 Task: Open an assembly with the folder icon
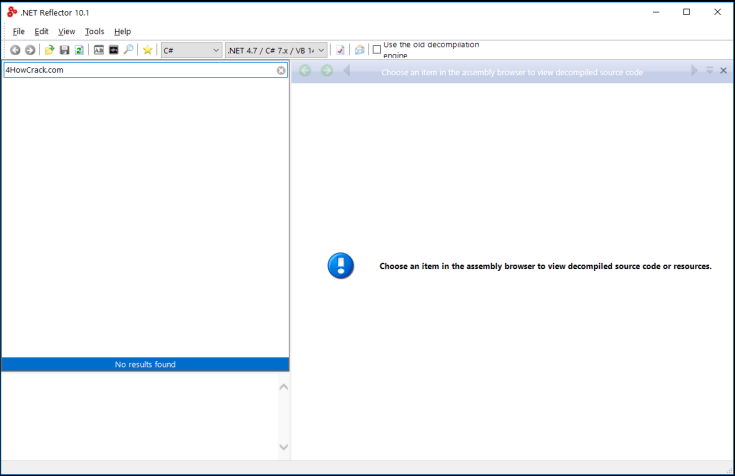(49, 50)
